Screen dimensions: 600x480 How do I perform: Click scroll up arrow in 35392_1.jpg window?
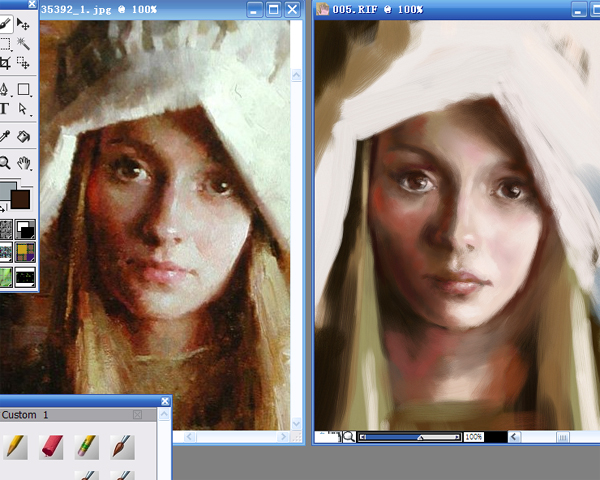coord(297,75)
